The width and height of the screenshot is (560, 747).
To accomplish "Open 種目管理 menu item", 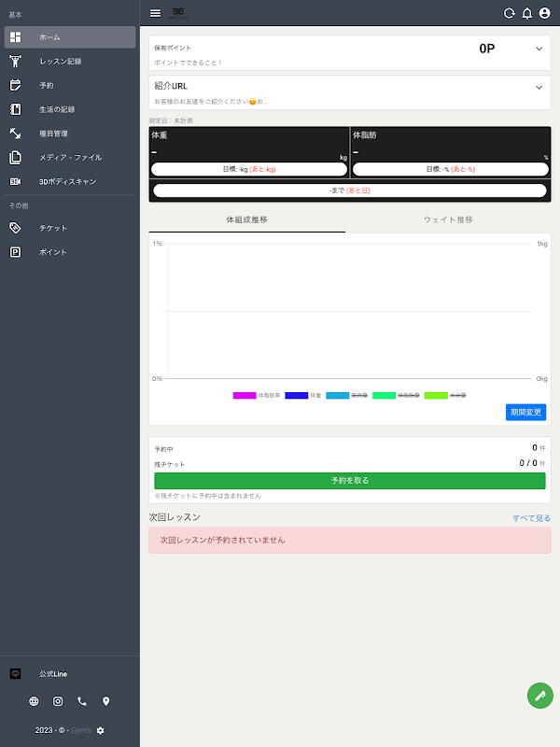I will click(70, 134).
